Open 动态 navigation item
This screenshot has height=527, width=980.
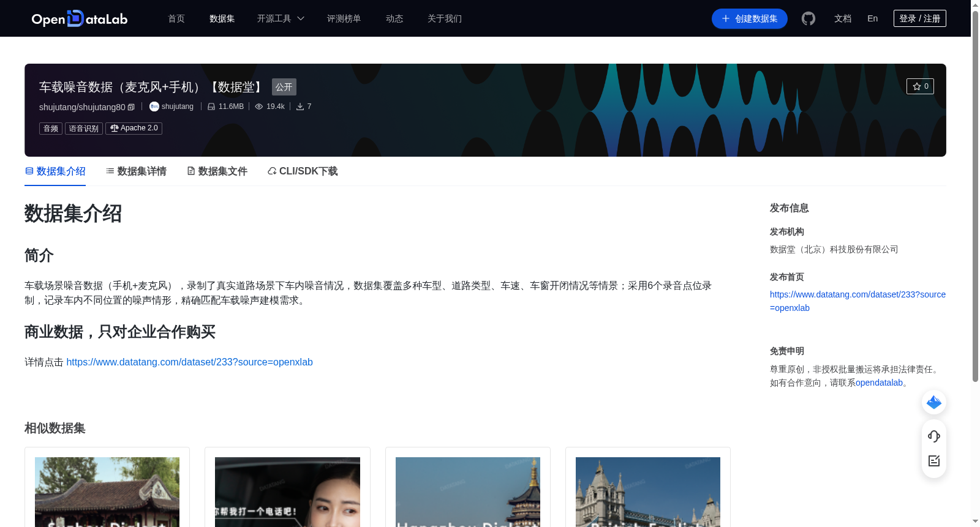tap(394, 18)
